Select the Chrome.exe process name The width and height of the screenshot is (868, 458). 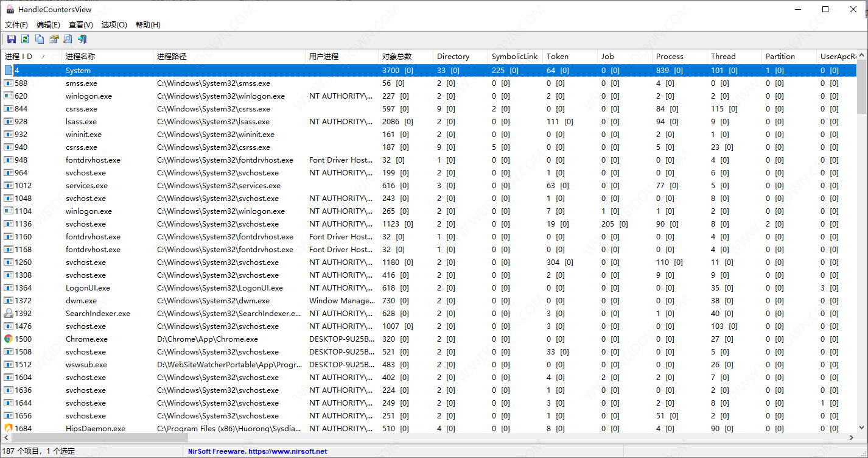pos(86,339)
